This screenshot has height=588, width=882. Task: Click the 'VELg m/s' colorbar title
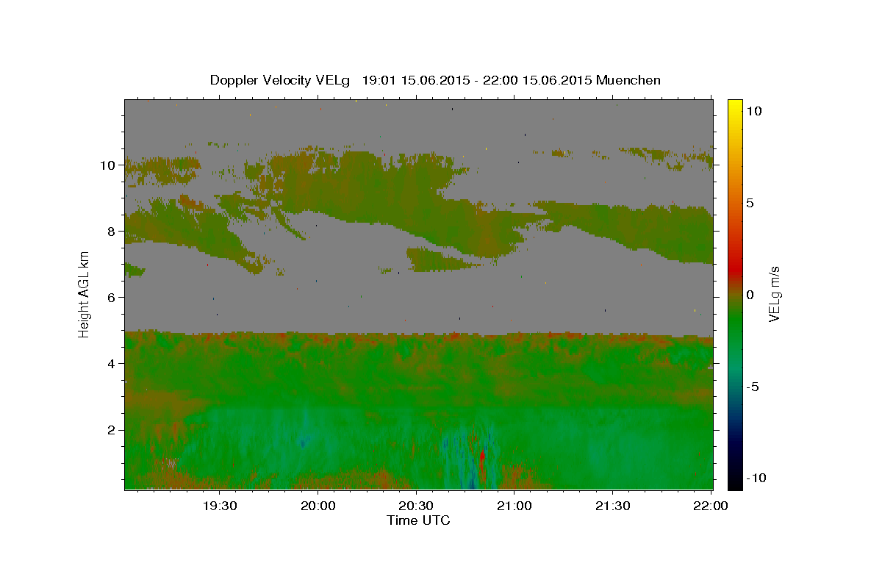coord(775,294)
